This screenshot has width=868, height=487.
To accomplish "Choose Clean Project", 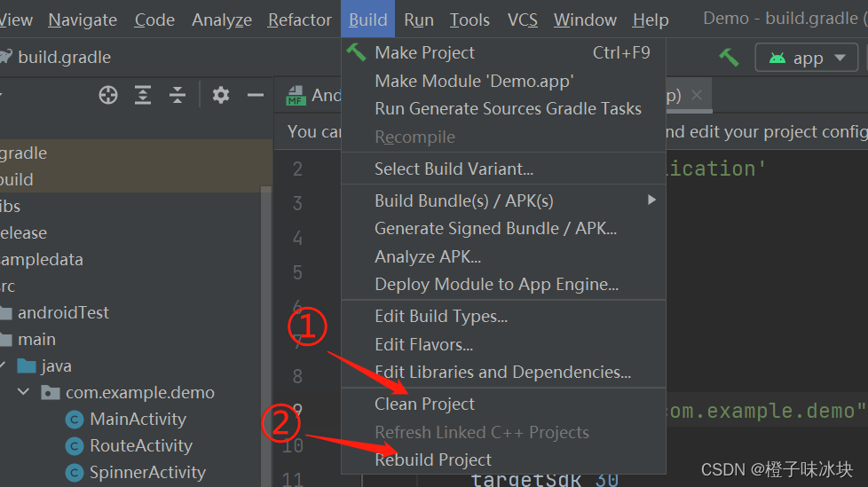I will 503,404.
